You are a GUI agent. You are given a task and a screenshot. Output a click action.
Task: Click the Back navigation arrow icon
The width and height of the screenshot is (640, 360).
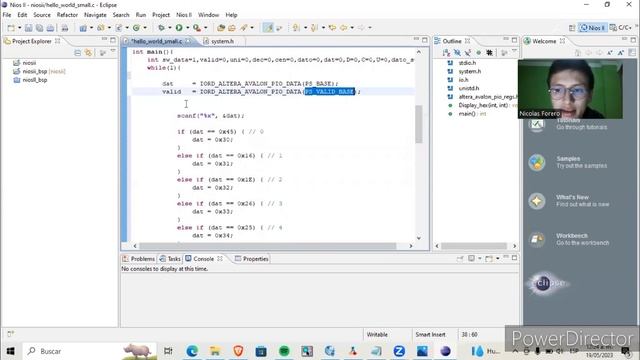(x=344, y=28)
